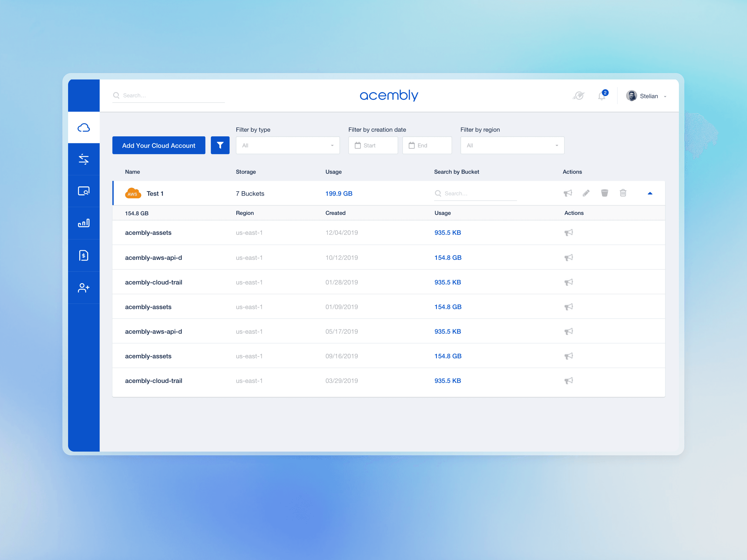Screen dimensions: 747x560
Task: Toggle the blue filter funnel button
Action: (220, 146)
